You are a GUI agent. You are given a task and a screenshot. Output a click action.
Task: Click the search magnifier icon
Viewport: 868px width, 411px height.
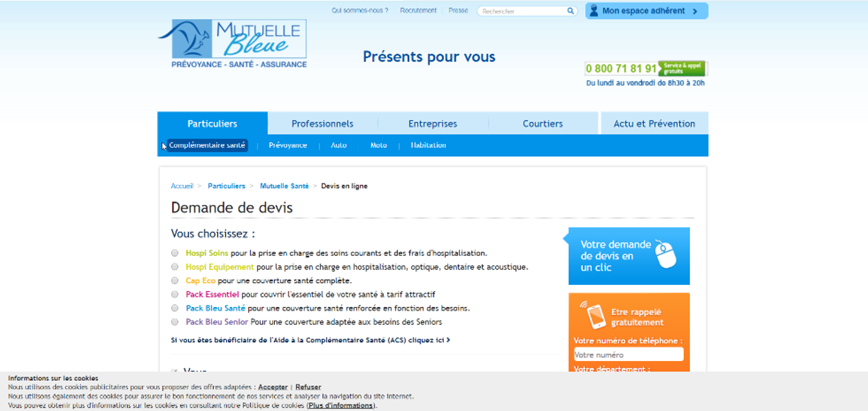570,11
